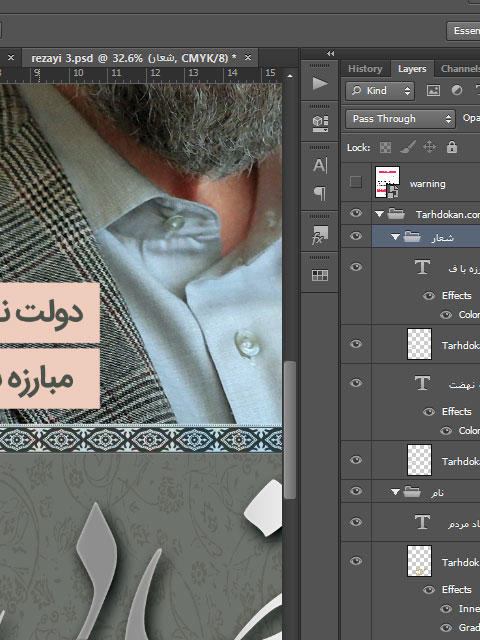Hide the text layer below شعار group
This screenshot has height=640, width=480.
(x=356, y=267)
